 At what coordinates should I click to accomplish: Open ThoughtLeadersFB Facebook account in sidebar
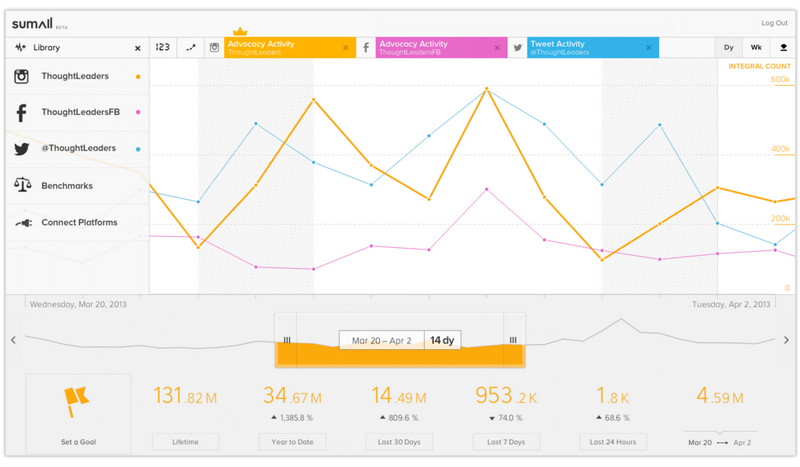[78, 112]
